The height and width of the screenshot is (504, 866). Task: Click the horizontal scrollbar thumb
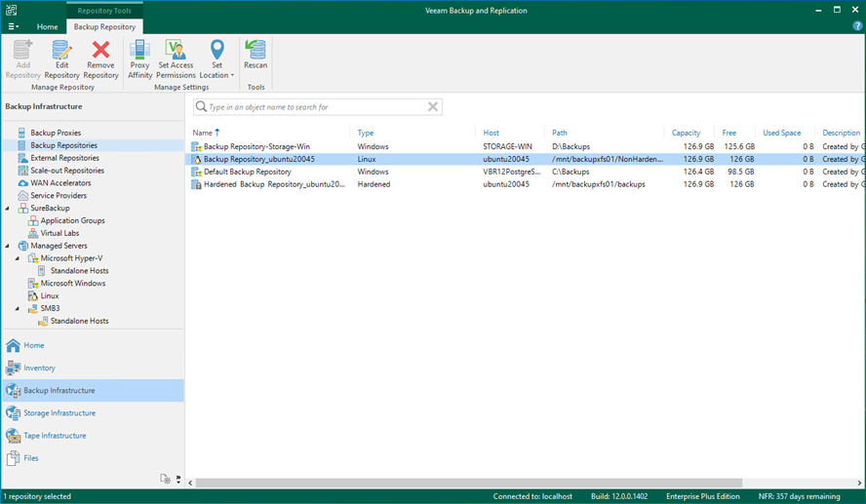469,483
